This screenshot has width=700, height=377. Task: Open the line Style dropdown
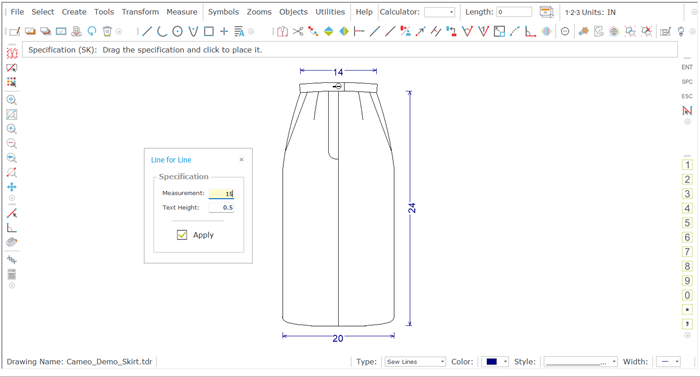580,362
